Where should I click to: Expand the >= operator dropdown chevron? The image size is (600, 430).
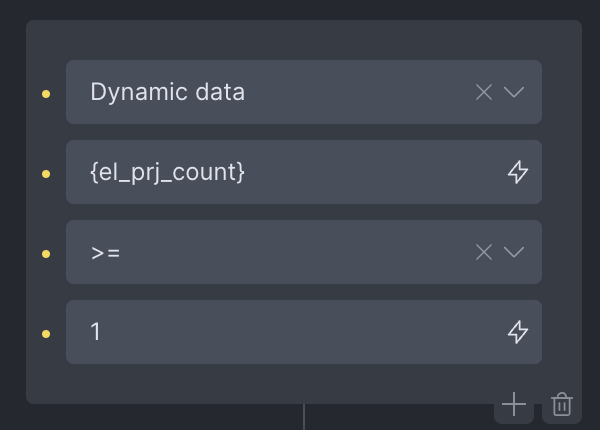tap(514, 252)
